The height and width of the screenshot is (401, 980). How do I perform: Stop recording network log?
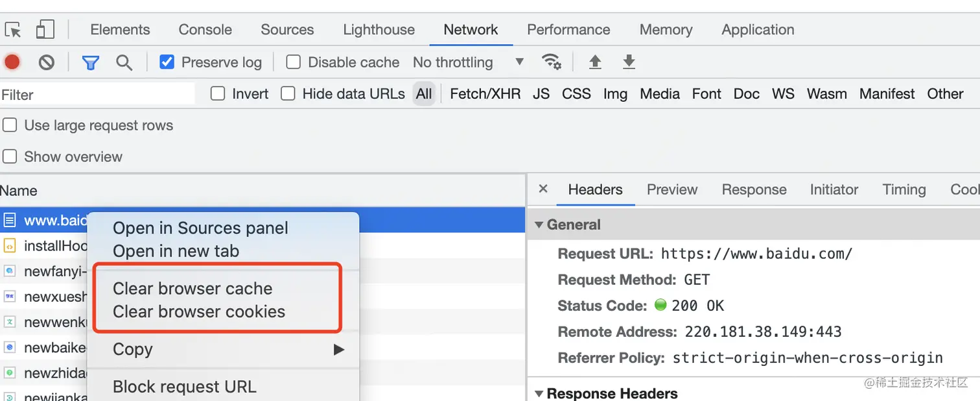12,62
